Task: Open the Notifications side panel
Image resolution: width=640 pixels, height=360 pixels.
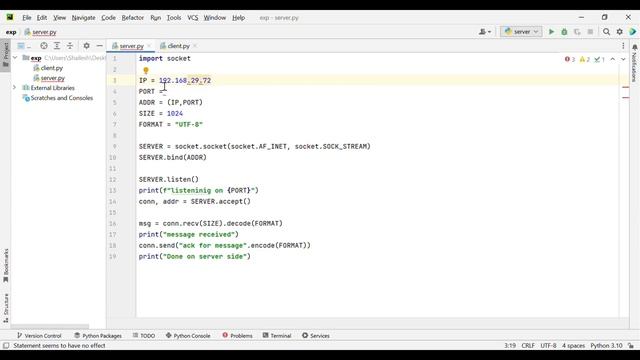Action: 635,63
